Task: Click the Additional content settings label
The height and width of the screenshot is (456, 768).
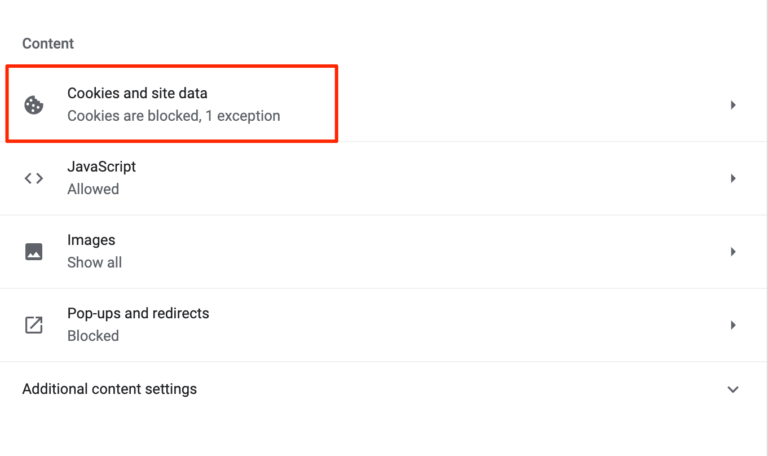Action: (110, 389)
